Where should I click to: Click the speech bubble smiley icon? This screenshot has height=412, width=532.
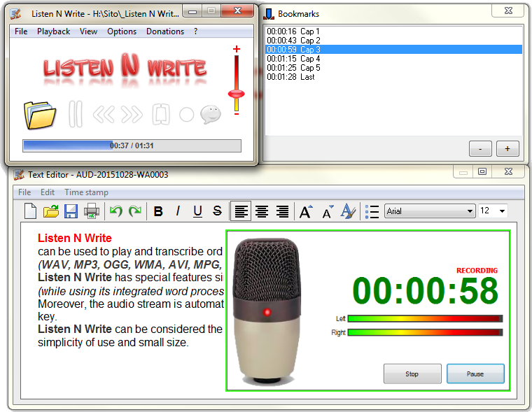tap(211, 114)
